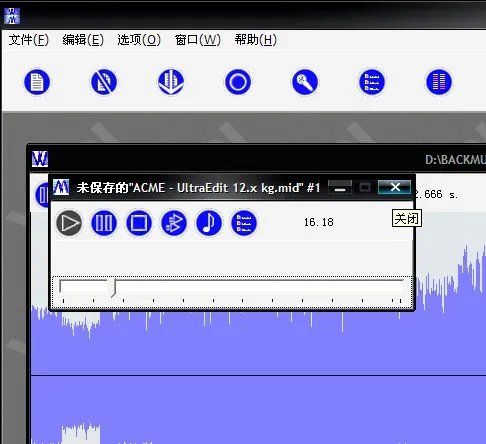Viewport: 486px width, 444px height.
Task: Minimize the unsaved MIDI window
Action: pyautogui.click(x=340, y=187)
